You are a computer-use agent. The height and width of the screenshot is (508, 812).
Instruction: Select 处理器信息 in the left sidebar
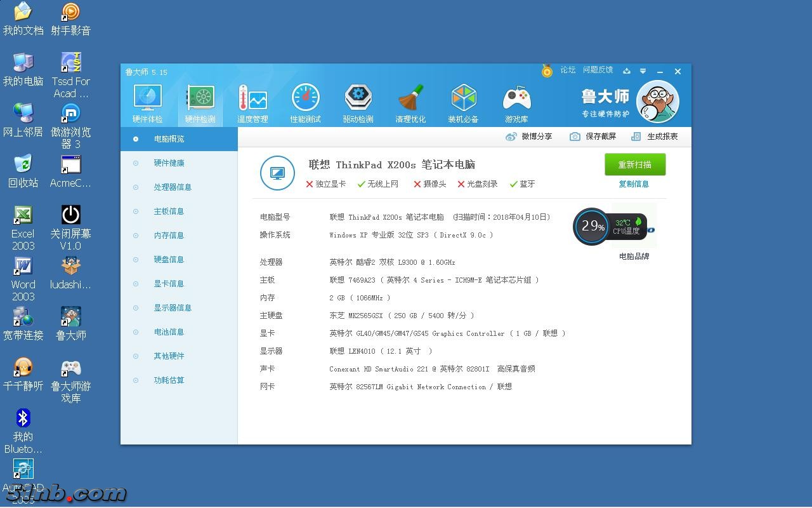coord(172,187)
